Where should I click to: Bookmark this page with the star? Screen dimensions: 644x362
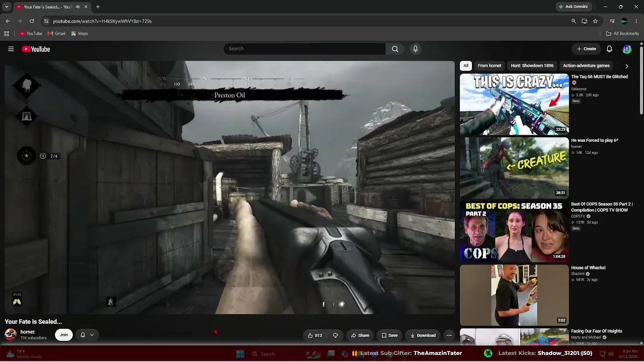tap(595, 21)
